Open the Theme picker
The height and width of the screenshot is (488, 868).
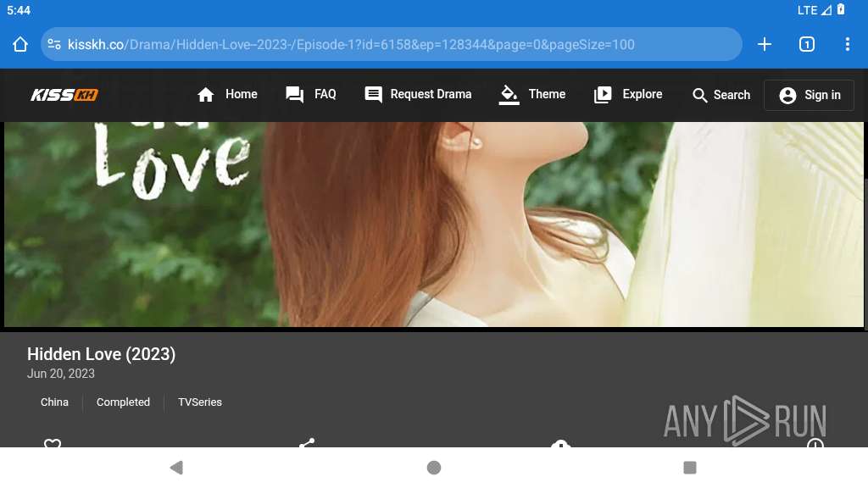click(532, 95)
